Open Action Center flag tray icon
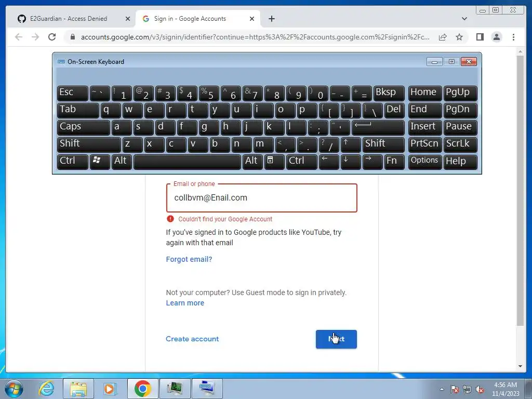This screenshot has width=532, height=399. [454, 390]
